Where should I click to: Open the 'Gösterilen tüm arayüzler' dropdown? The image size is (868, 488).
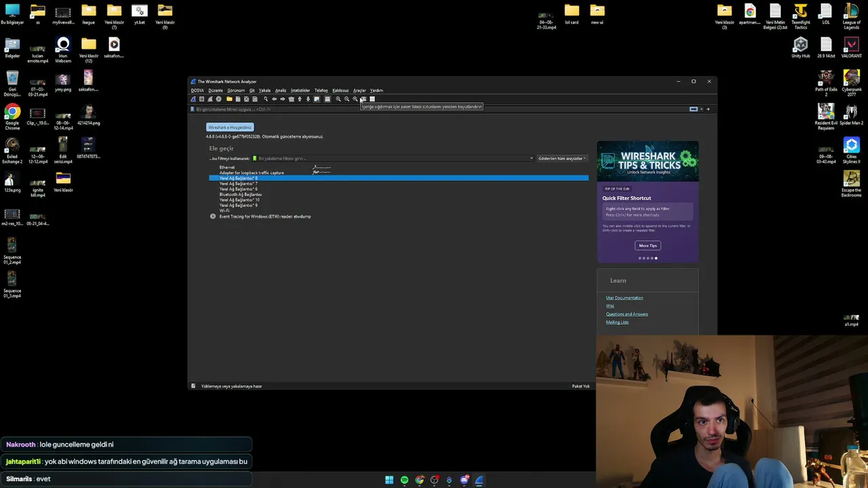click(562, 159)
